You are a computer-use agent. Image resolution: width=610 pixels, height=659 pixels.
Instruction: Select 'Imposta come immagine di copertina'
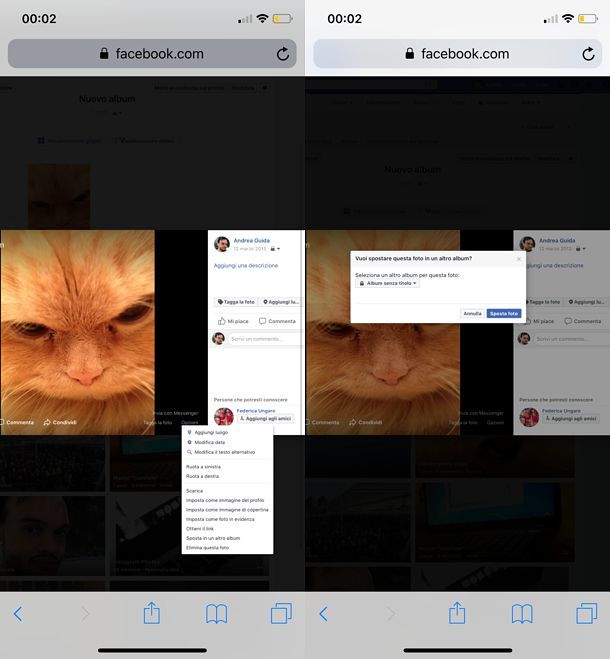point(227,509)
